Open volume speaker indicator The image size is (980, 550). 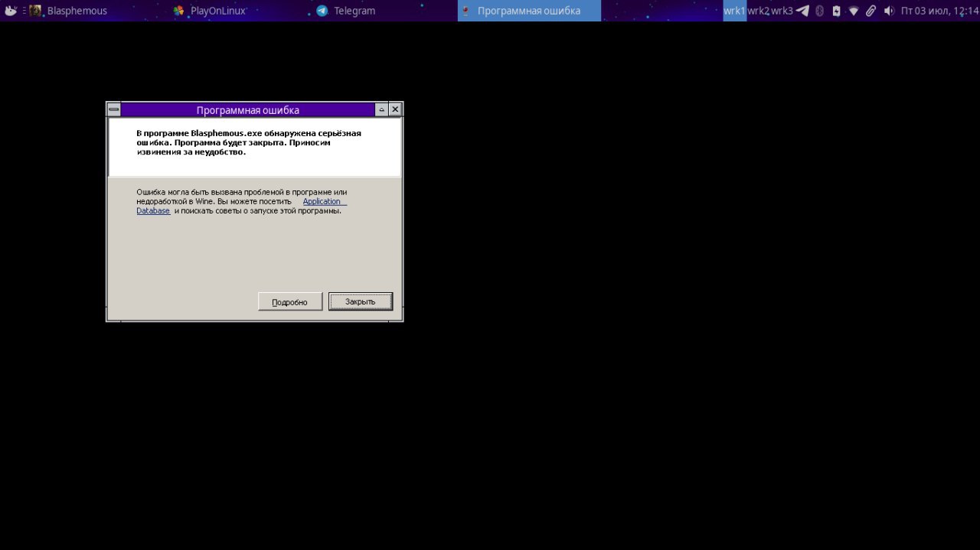888,11
